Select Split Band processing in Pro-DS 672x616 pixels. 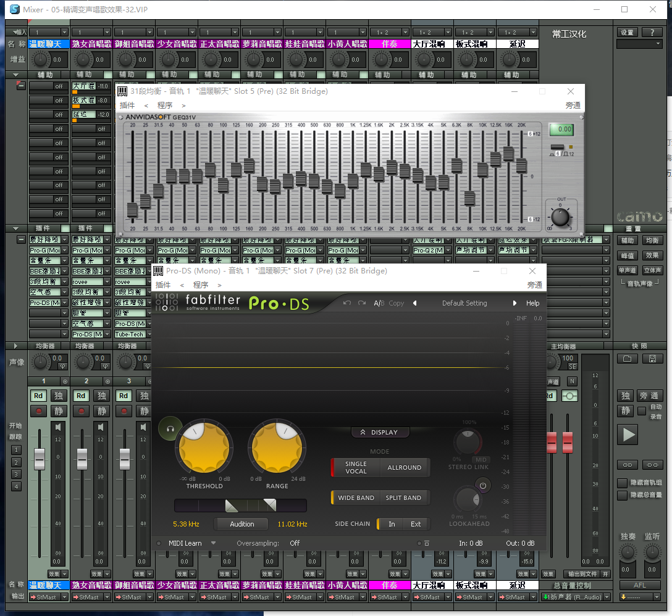tap(404, 497)
